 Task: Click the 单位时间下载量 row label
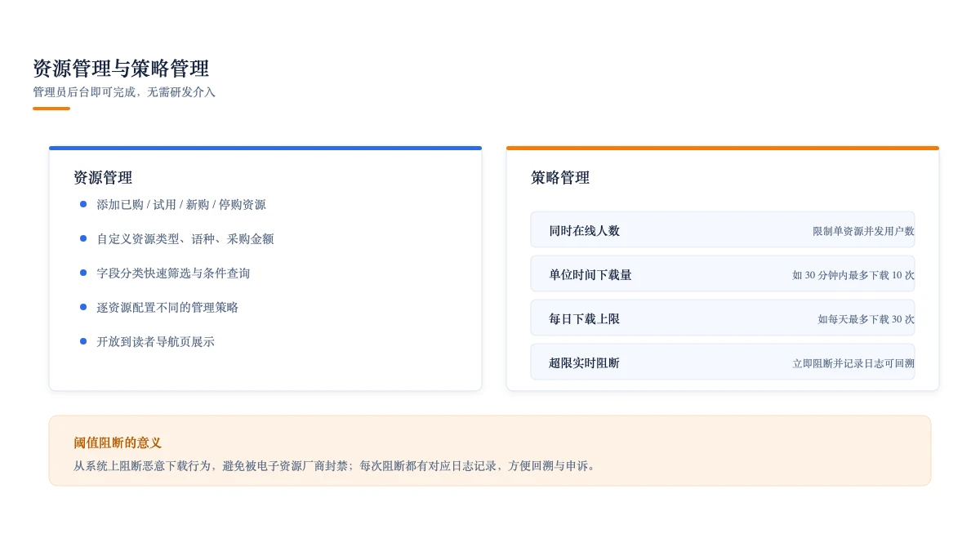click(x=590, y=275)
